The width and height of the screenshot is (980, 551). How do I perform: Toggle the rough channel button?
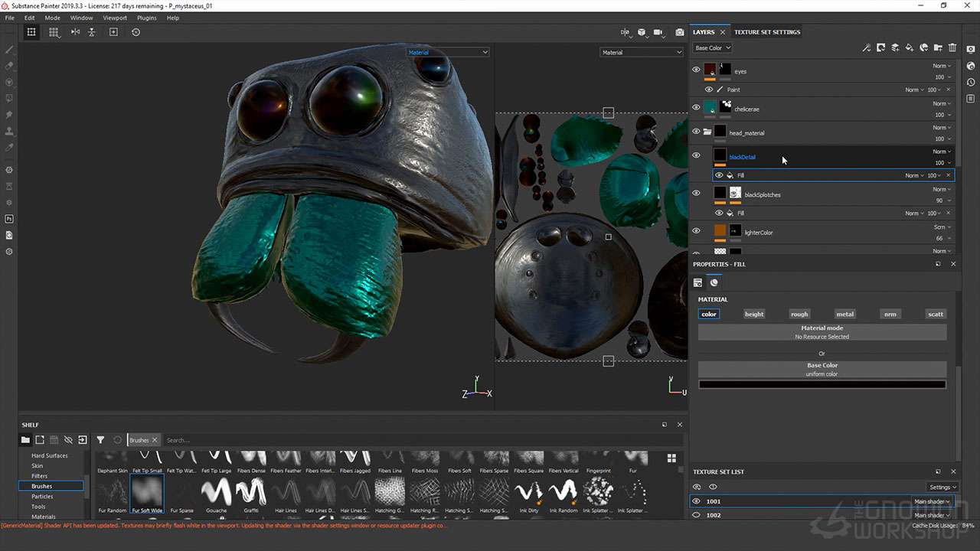click(799, 314)
